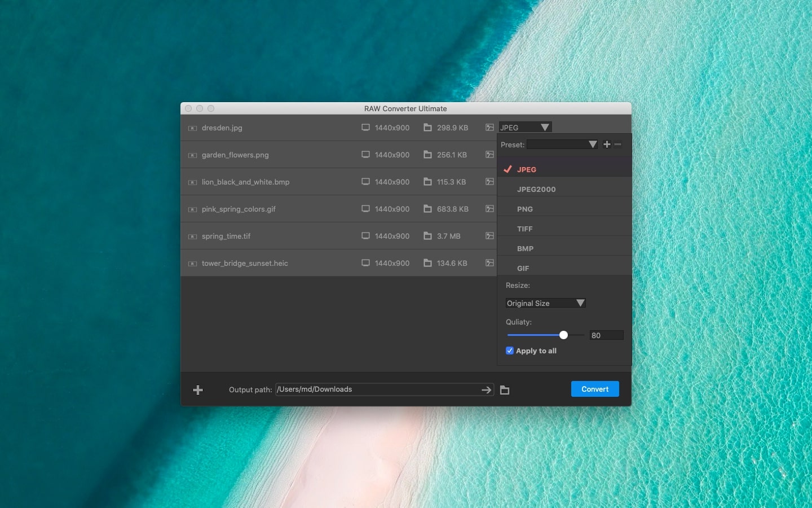The height and width of the screenshot is (508, 812).
Task: Click the add preset plus icon
Action: pos(607,144)
